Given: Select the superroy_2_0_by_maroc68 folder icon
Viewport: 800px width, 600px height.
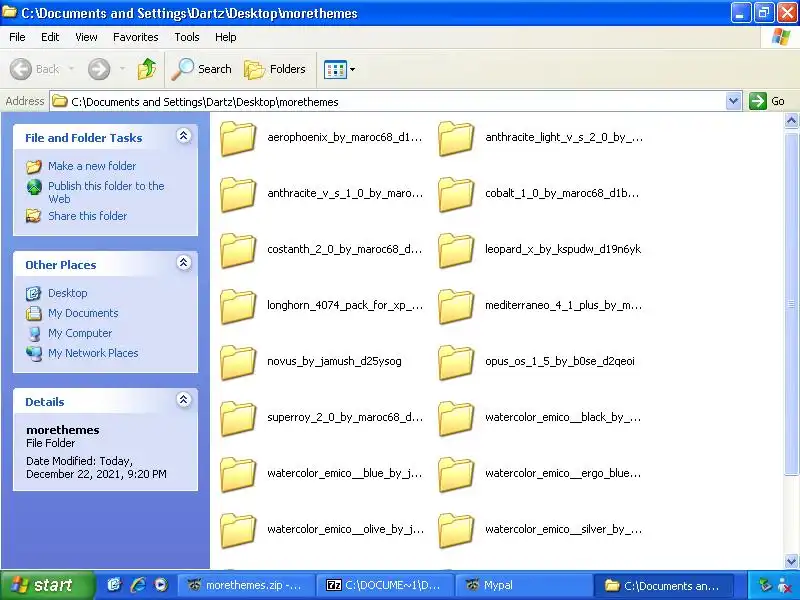Looking at the screenshot, I should coord(238,419).
